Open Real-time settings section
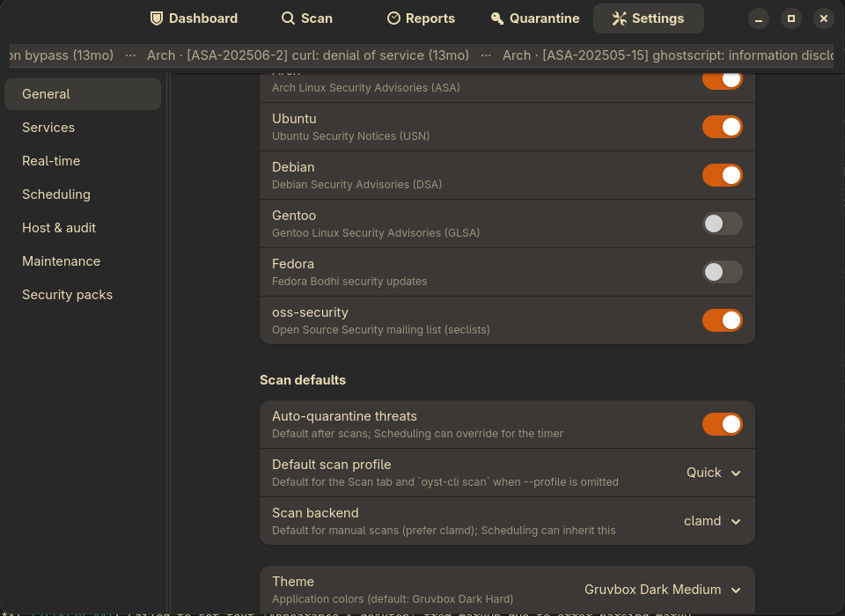Image resolution: width=845 pixels, height=616 pixels. point(83,161)
